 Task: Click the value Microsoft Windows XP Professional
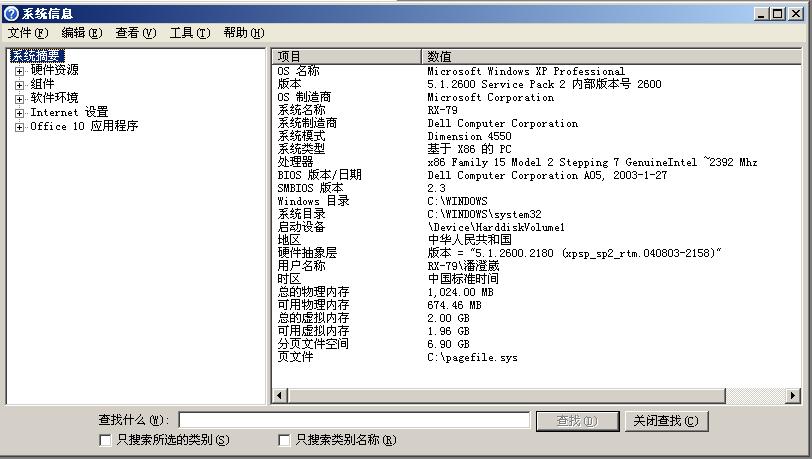pyautogui.click(x=526, y=71)
